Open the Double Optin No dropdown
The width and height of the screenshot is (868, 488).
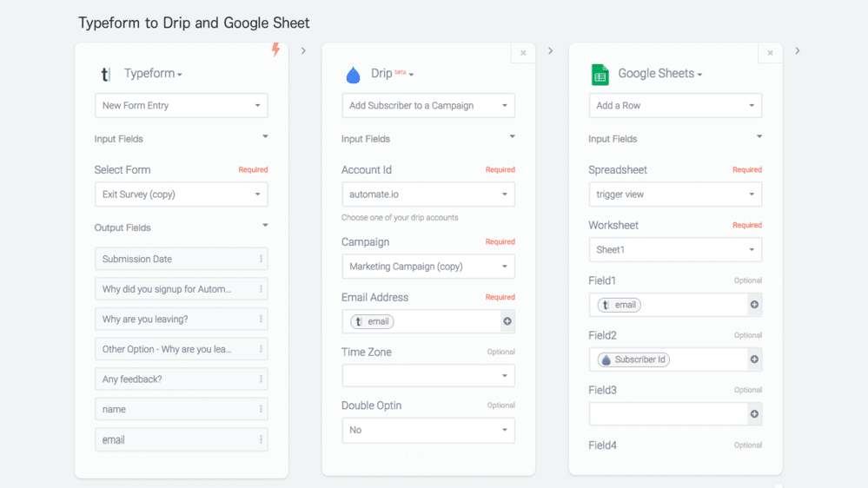click(x=428, y=430)
